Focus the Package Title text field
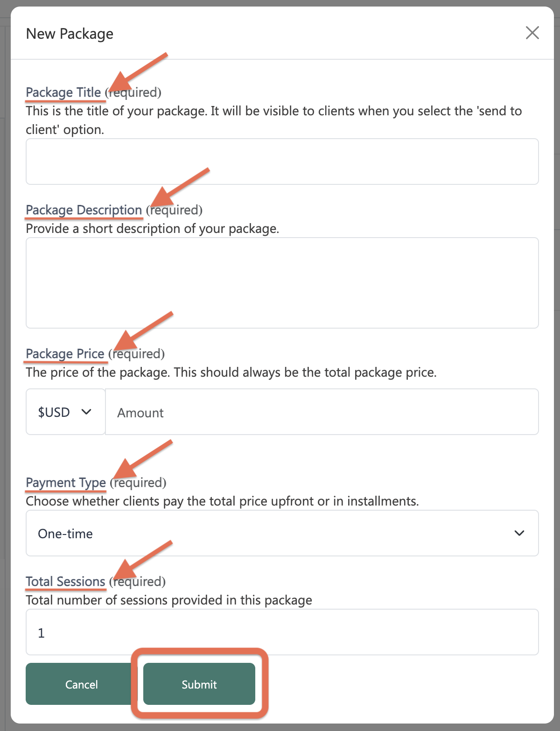 [282, 162]
